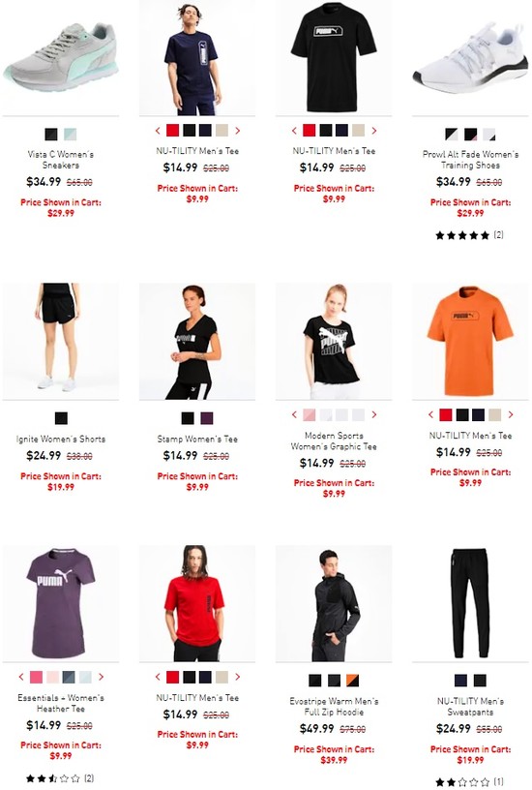Open Prowl Alt Fade Women's Training Shoes link
Viewport: 532px width, 790px height.
click(470, 160)
